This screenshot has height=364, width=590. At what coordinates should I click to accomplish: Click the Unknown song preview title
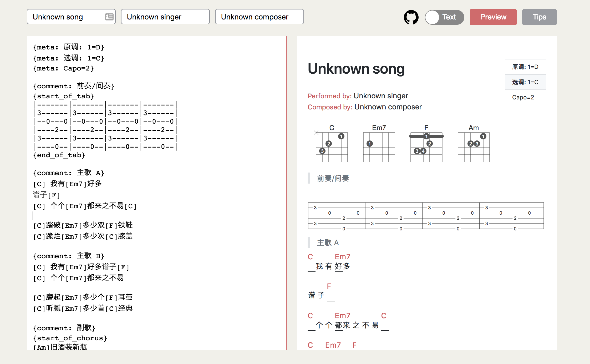tap(356, 69)
